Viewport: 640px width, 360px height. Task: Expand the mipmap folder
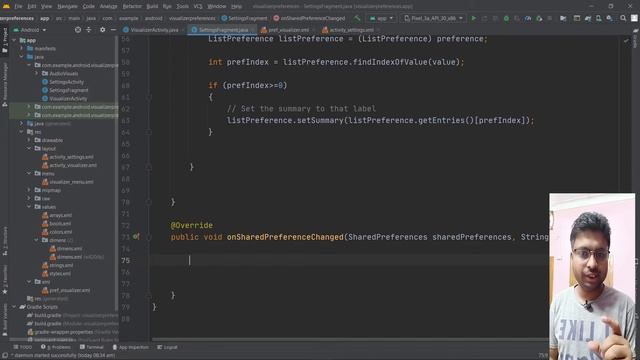tap(29, 190)
